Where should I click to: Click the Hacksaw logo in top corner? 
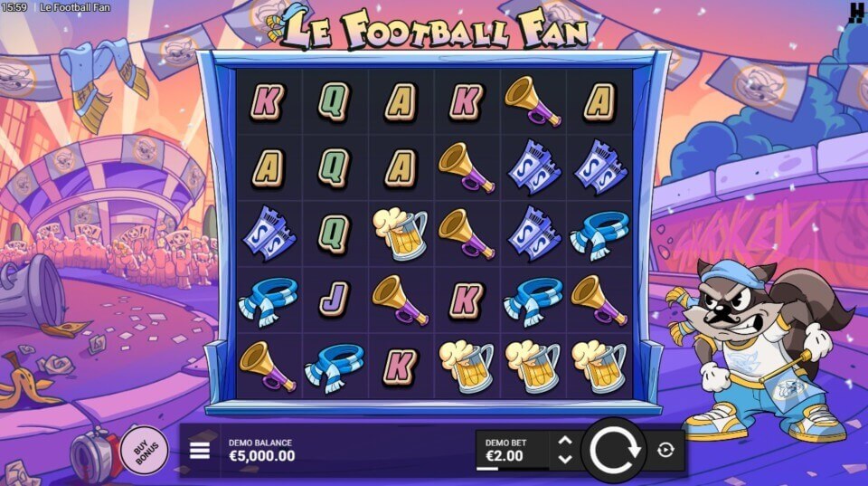(856, 12)
